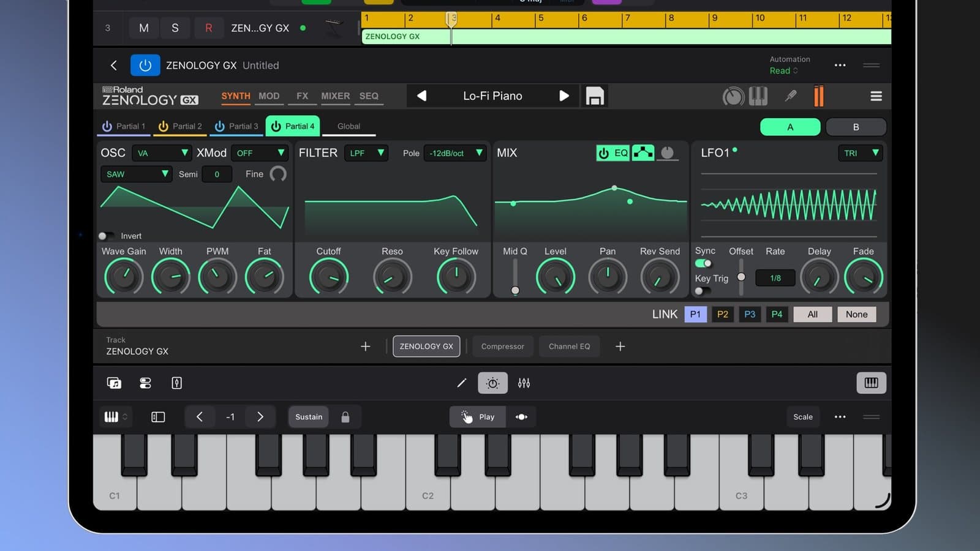Toggle the Partial 1 power icon
This screenshot has width=980, height=551.
tap(107, 126)
